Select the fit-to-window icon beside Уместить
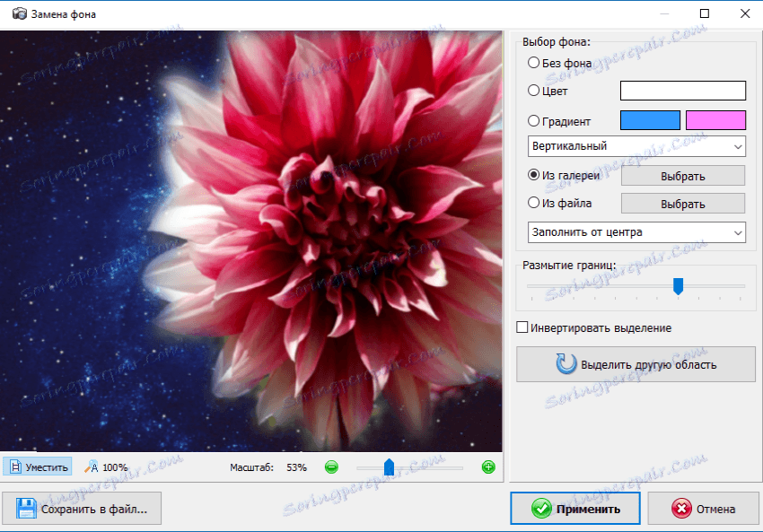Image resolution: width=763 pixels, height=532 pixels. point(14,467)
